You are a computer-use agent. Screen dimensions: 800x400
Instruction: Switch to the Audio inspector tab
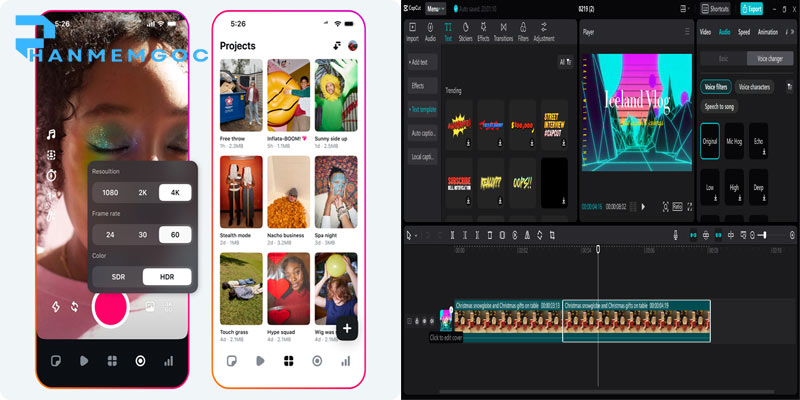[x=724, y=32]
